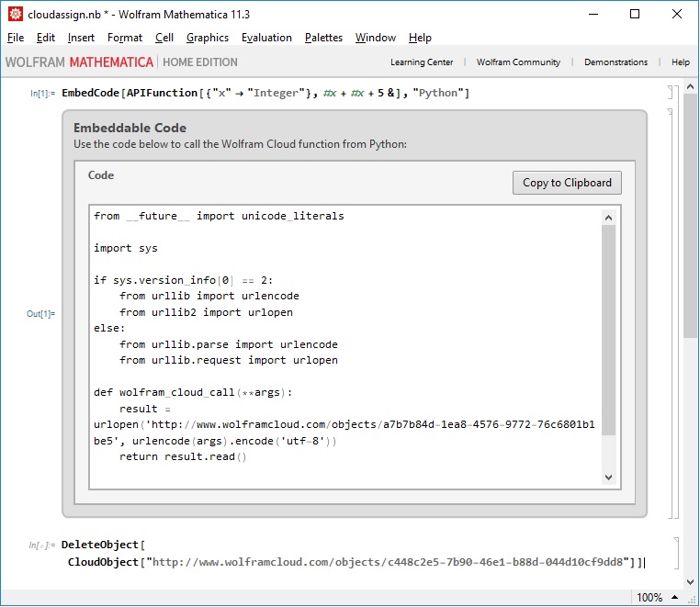The width and height of the screenshot is (700, 607).
Task: Click the Help link in the toolbar
Action: [x=681, y=62]
